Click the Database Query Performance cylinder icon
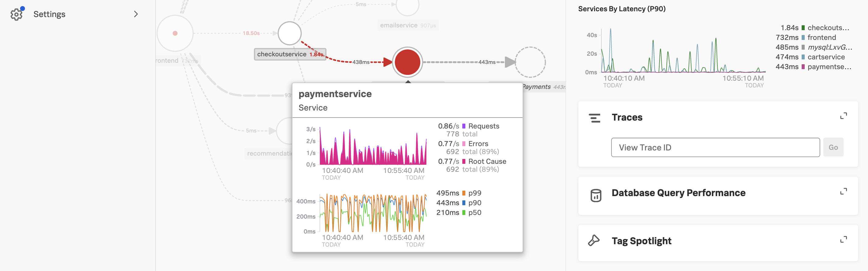Viewport: 868px width, 271px height. coord(595,195)
